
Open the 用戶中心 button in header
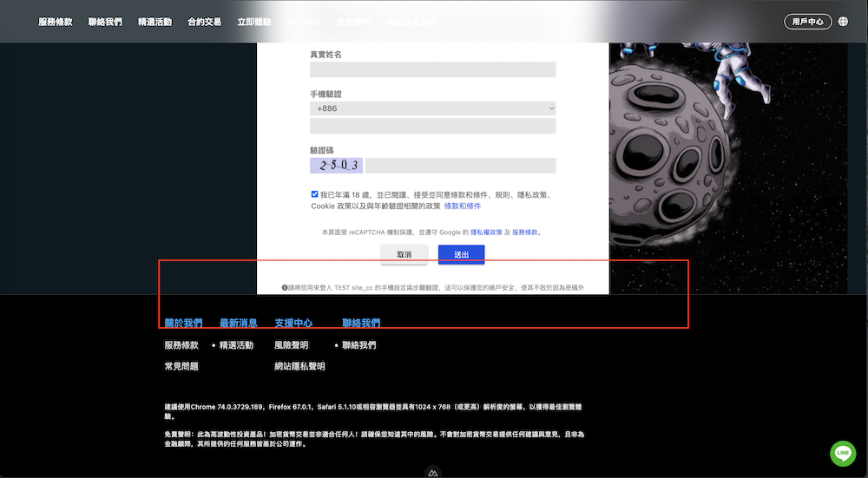coord(807,22)
